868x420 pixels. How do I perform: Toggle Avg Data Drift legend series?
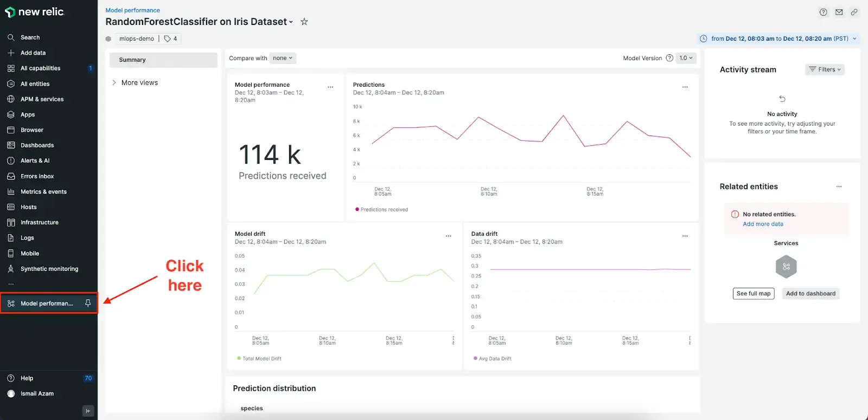pyautogui.click(x=493, y=358)
